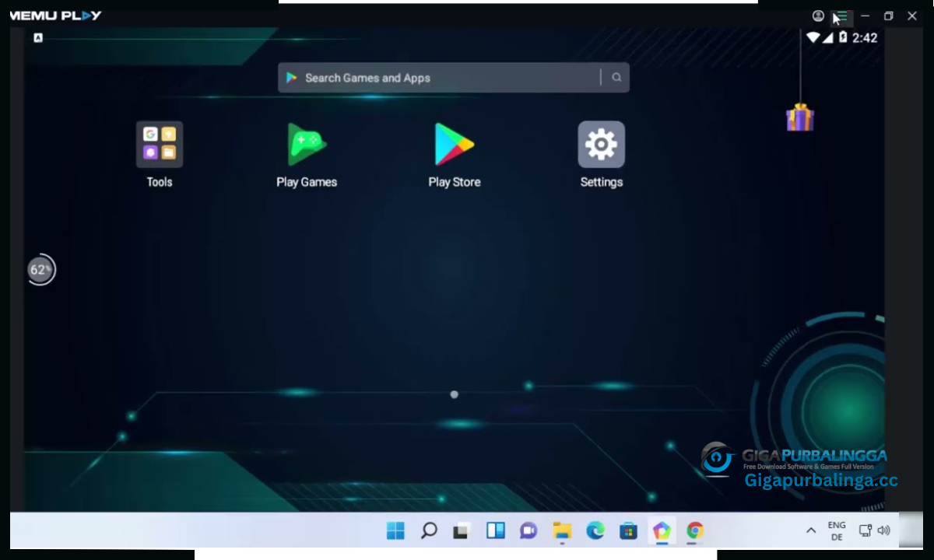Open the MEmu hamburger menu

(x=841, y=16)
